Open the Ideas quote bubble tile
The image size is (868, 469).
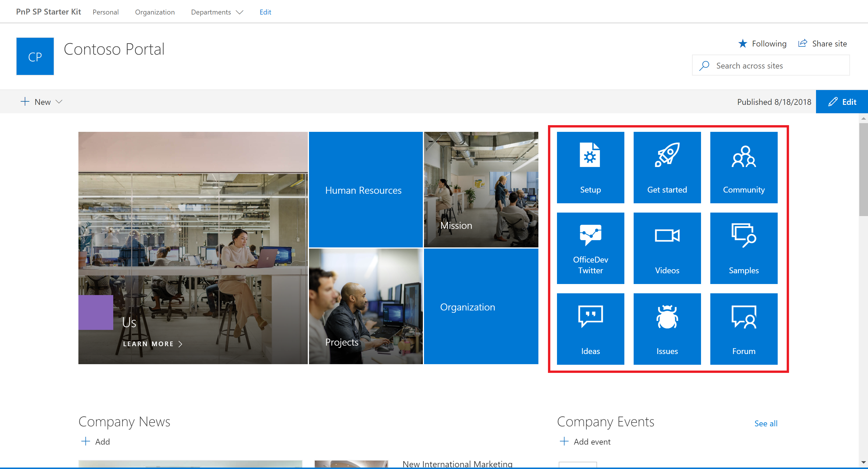590,329
